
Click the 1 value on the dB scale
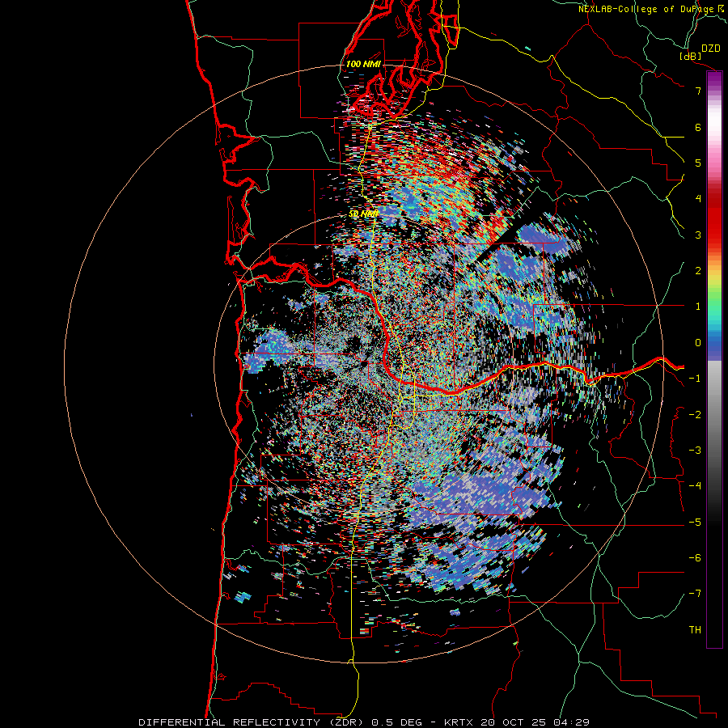pos(698,307)
